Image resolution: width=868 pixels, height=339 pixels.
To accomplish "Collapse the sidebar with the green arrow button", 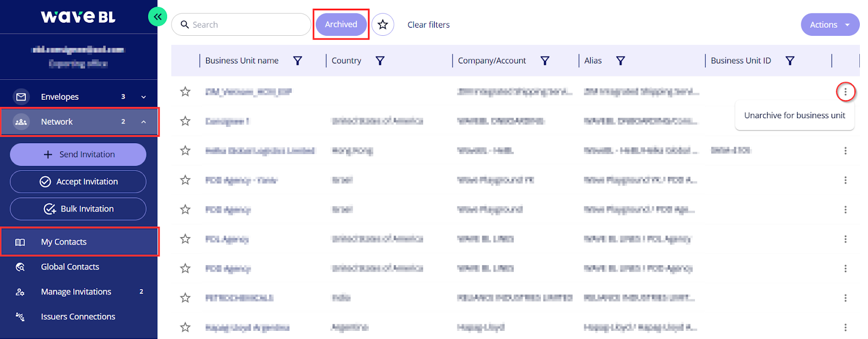I will [x=157, y=17].
